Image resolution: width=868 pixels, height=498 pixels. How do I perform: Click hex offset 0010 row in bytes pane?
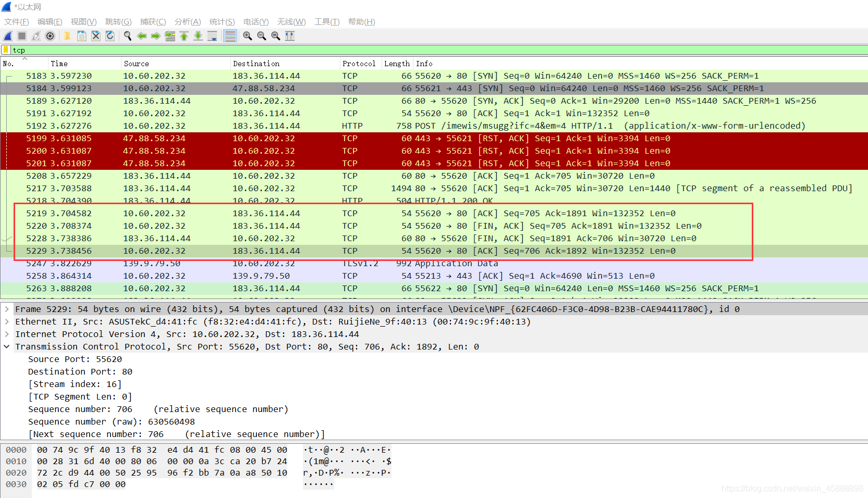pos(16,461)
